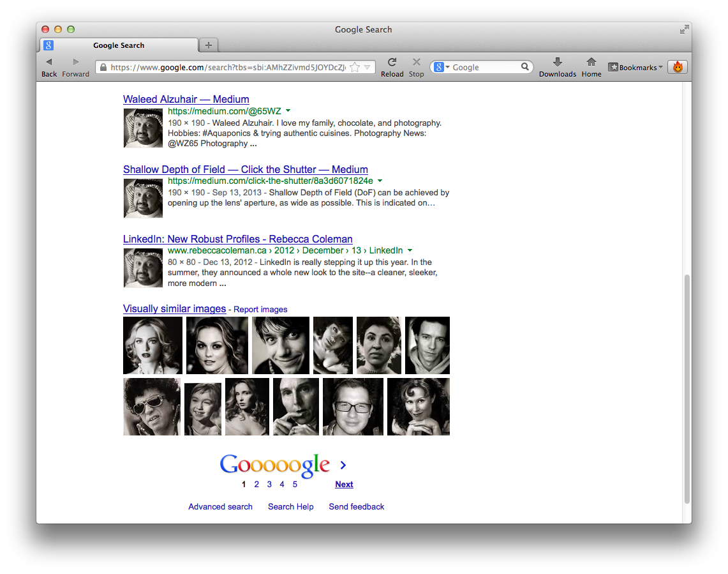728x574 pixels.
Task: Open LinkedIn: New Robust Profiles result
Action: click(x=238, y=239)
